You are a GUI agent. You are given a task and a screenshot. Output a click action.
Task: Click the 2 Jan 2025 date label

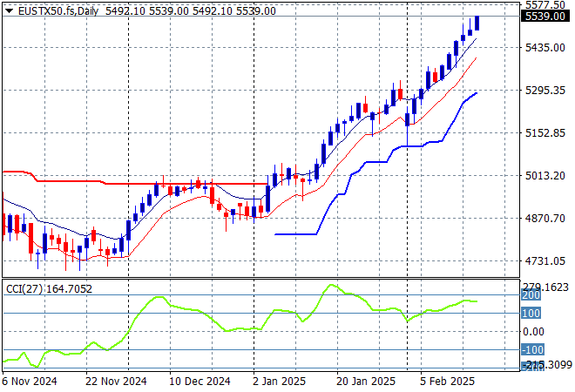coord(281,381)
